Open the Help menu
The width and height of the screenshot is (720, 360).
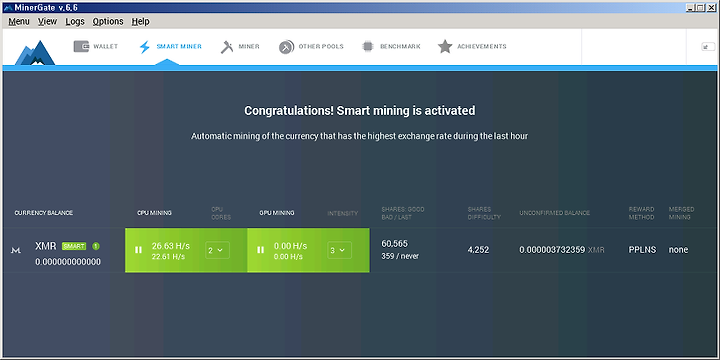pos(141,22)
